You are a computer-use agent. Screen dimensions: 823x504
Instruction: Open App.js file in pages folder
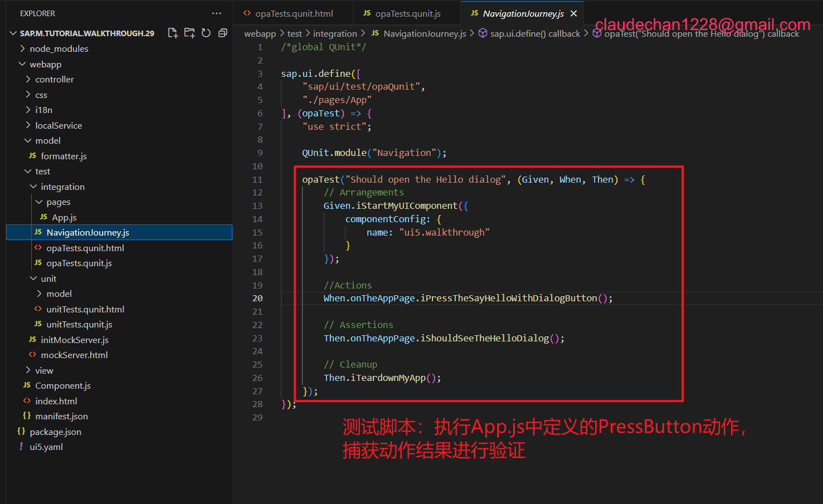coord(64,217)
